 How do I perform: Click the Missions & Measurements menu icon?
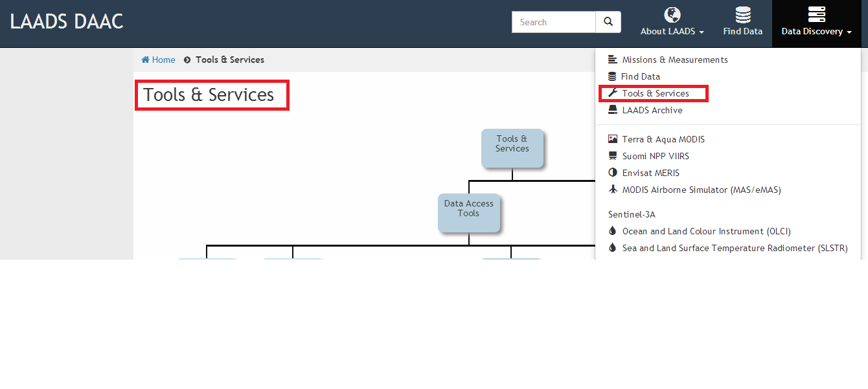click(x=613, y=60)
